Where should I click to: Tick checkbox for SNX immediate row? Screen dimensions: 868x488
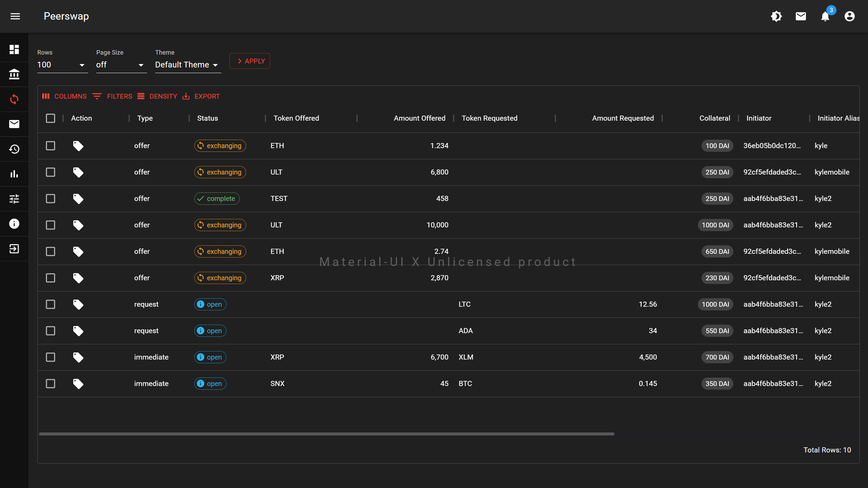(51, 384)
